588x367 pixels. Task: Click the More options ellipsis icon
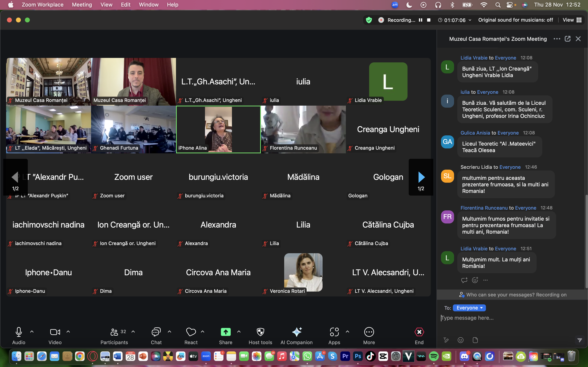click(x=369, y=332)
